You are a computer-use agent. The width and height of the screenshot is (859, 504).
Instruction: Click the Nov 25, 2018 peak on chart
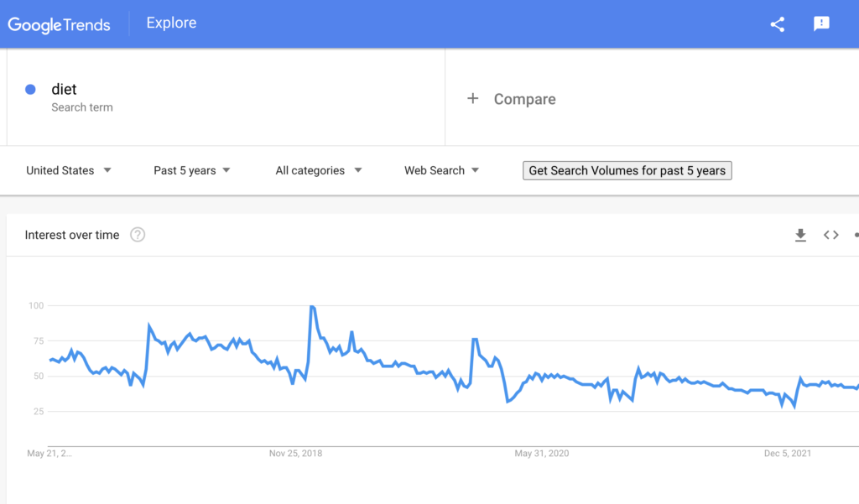pos(312,307)
